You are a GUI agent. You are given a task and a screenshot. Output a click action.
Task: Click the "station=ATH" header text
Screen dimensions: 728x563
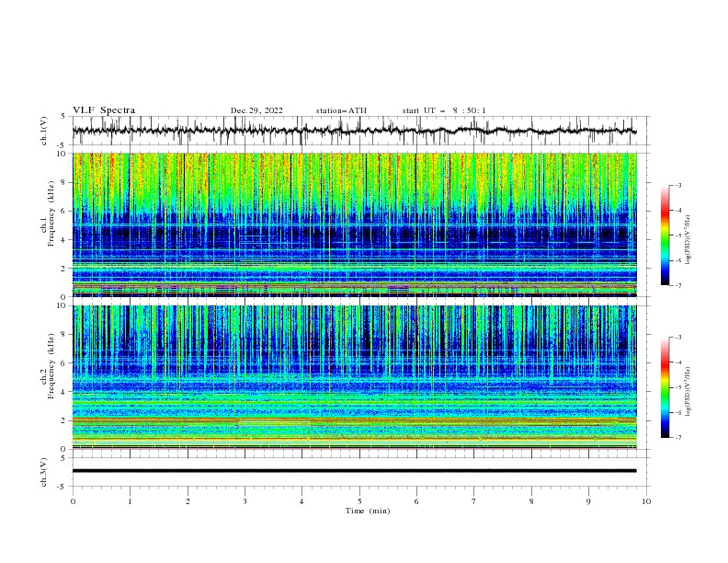341,110
